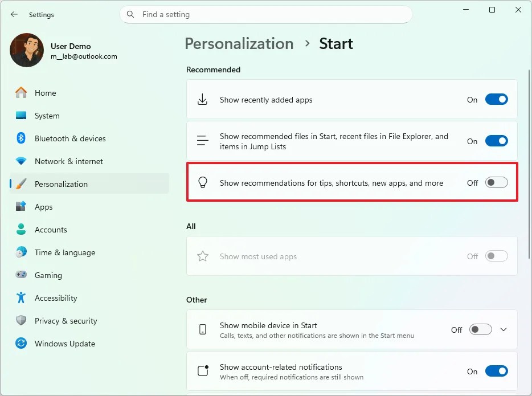Viewport: 532px width, 396px height.
Task: Open Accounts using the person icon
Action: click(x=21, y=230)
